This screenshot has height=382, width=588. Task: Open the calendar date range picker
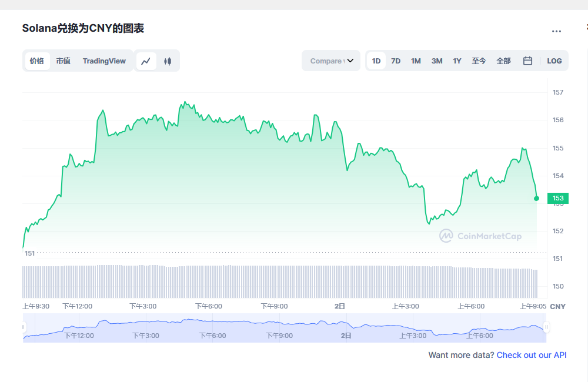527,61
